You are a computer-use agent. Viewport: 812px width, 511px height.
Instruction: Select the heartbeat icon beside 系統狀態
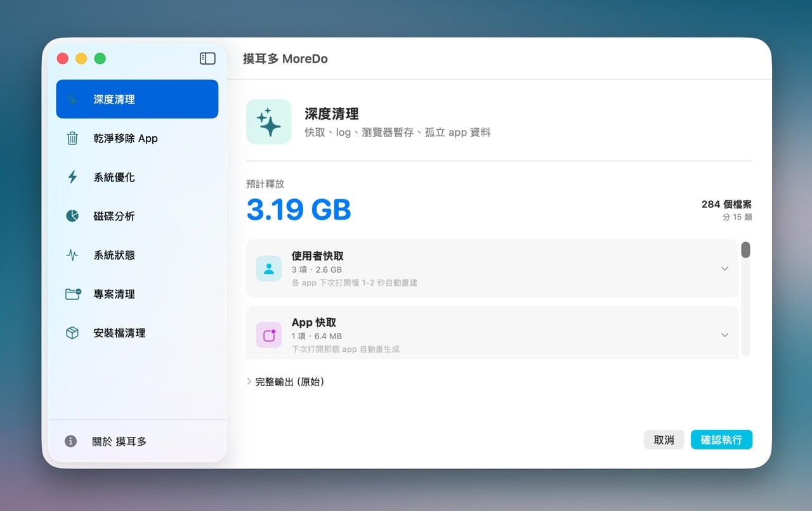tap(72, 255)
